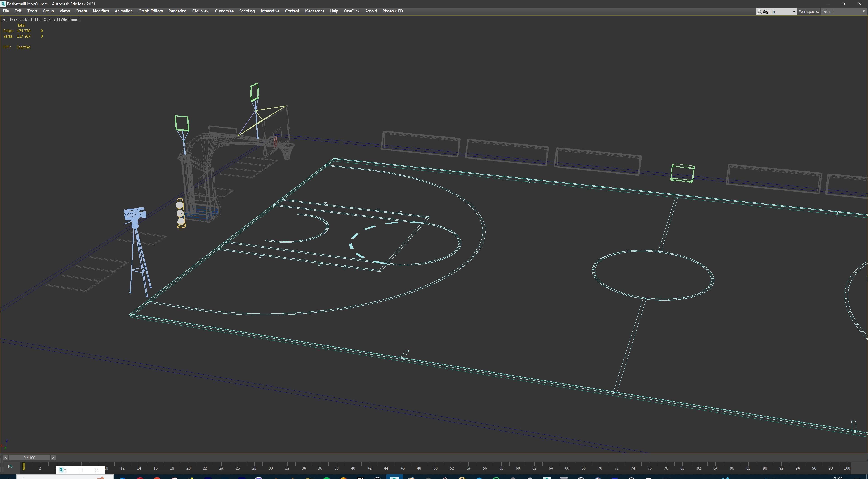Open the Animation menu
The height and width of the screenshot is (479, 868).
pos(123,11)
